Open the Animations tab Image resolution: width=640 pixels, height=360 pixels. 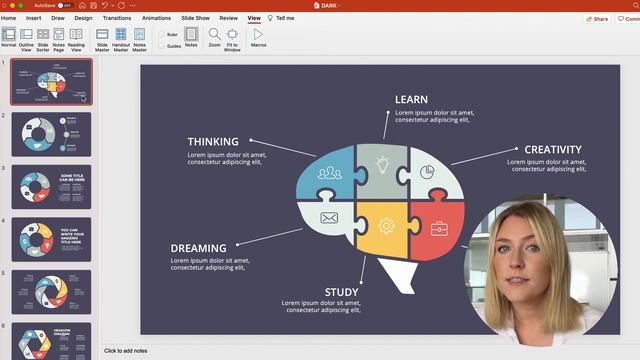156,18
